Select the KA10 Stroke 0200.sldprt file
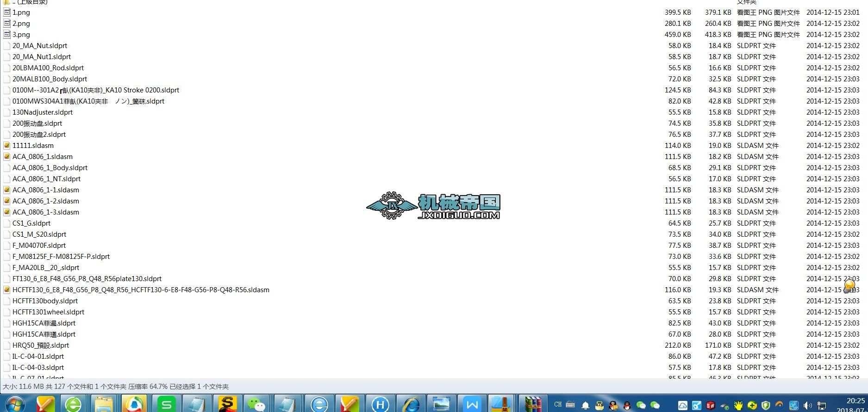The height and width of the screenshot is (412, 868). coord(96,90)
